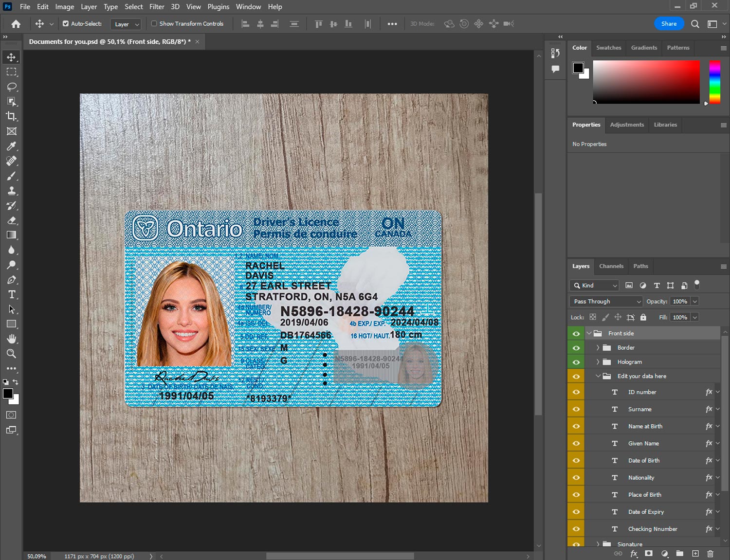
Task: Hide the Hologram layer group
Action: coord(576,362)
